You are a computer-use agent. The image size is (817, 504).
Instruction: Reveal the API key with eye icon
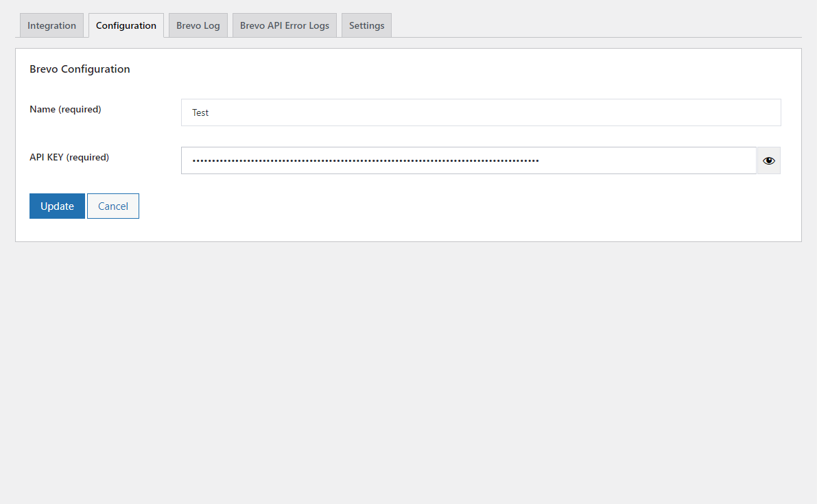tap(768, 160)
